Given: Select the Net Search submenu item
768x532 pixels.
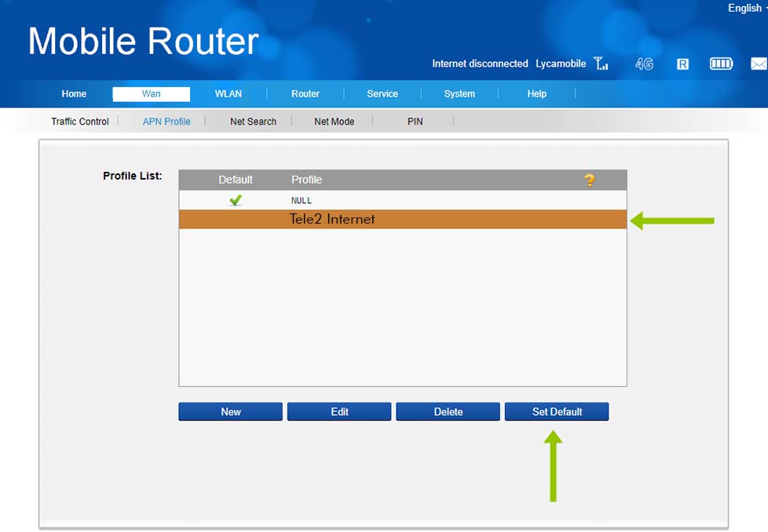Looking at the screenshot, I should (x=253, y=122).
